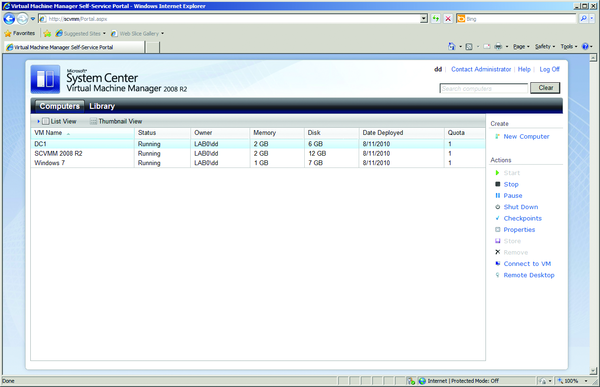This screenshot has width=600, height=387.
Task: Click the Clear search button
Action: click(545, 88)
